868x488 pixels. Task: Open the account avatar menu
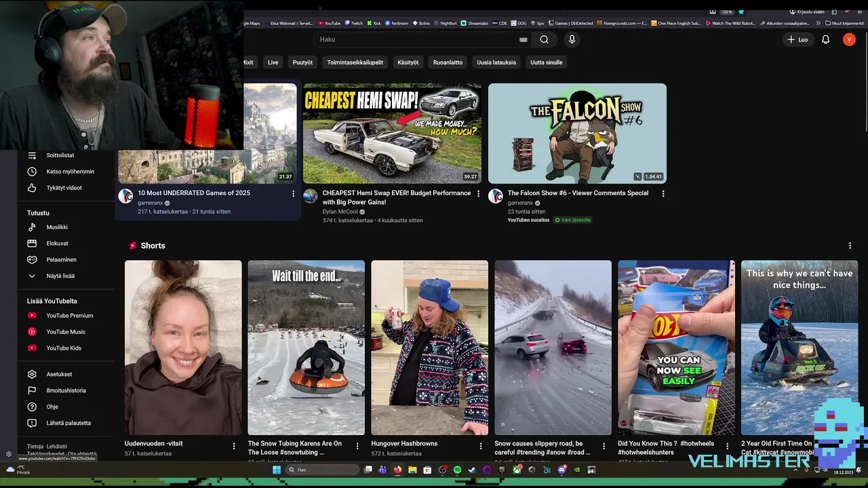coord(849,40)
